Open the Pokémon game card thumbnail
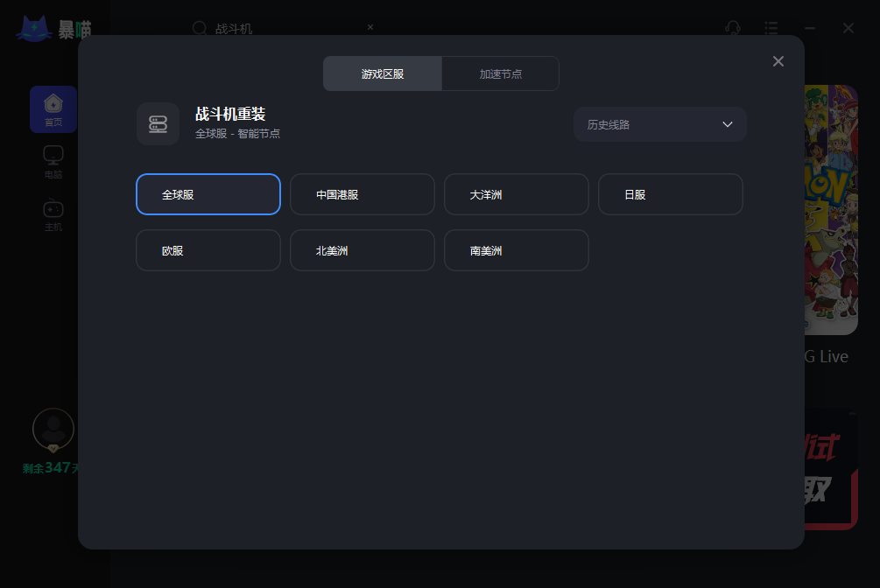Image resolution: width=880 pixels, height=588 pixels. tap(831, 210)
